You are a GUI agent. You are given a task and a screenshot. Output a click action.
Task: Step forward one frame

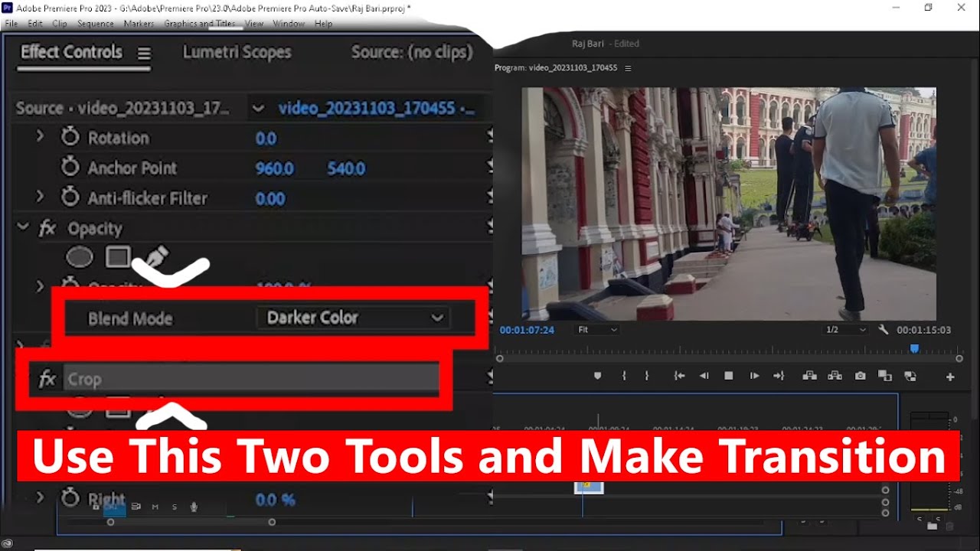pos(754,376)
